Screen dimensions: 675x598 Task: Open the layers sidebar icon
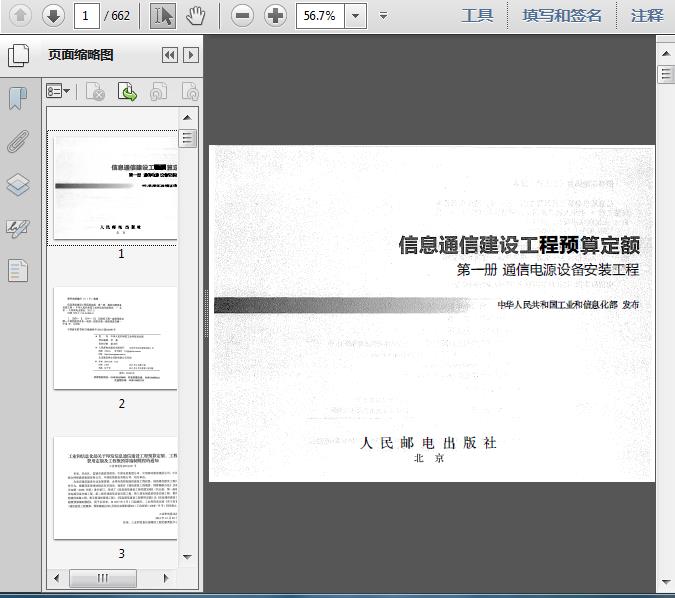(18, 185)
